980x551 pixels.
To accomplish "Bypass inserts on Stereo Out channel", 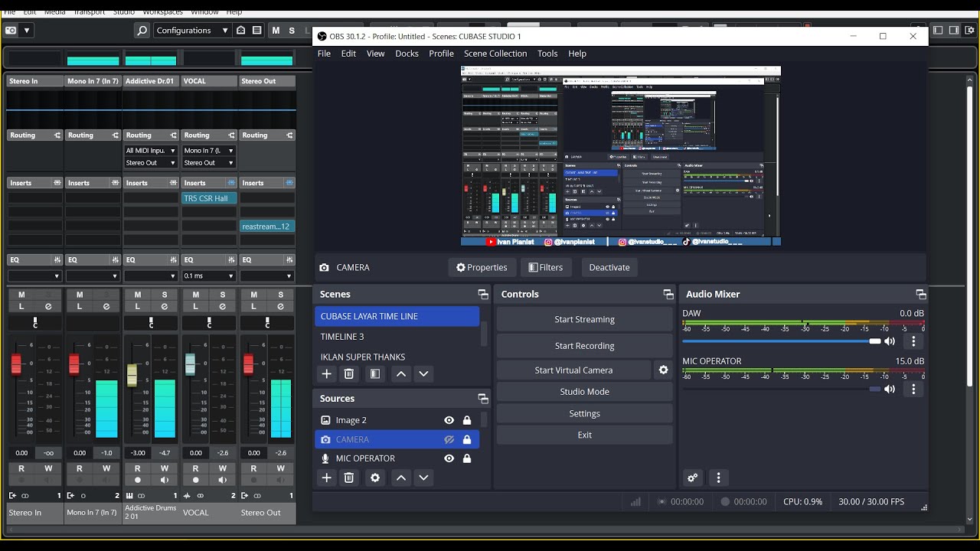I will 289,183.
